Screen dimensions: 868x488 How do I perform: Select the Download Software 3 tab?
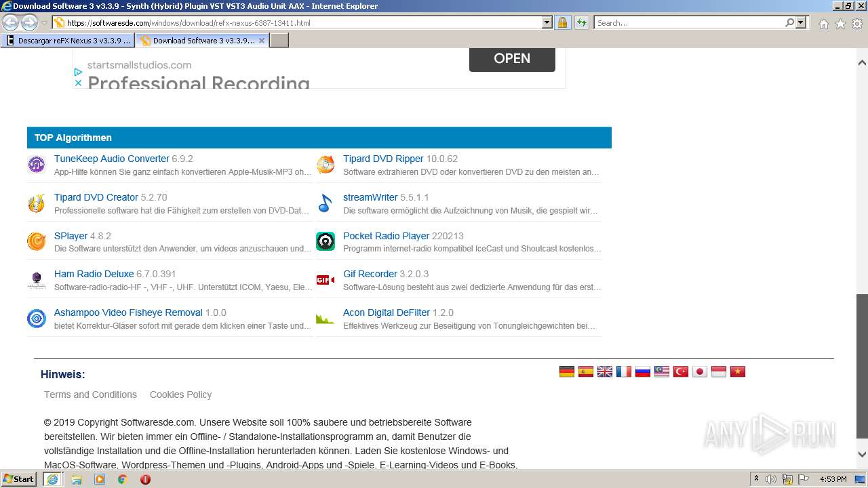202,41
